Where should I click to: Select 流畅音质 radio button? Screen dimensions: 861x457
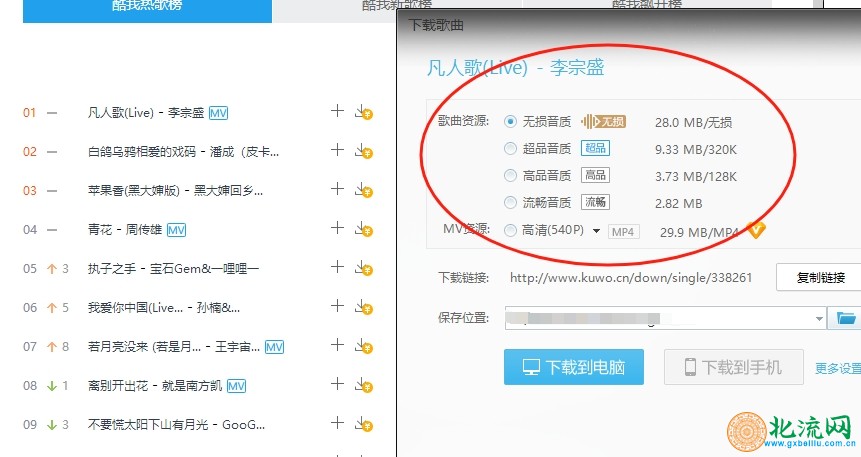[510, 203]
